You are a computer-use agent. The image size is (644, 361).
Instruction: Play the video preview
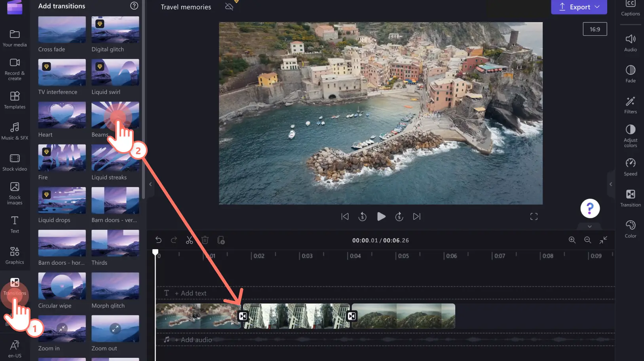tap(381, 216)
